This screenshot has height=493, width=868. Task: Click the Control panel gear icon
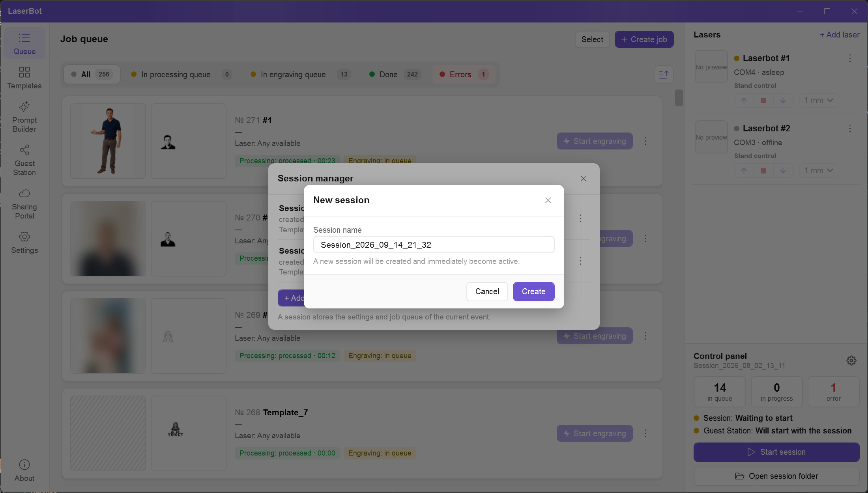(851, 360)
